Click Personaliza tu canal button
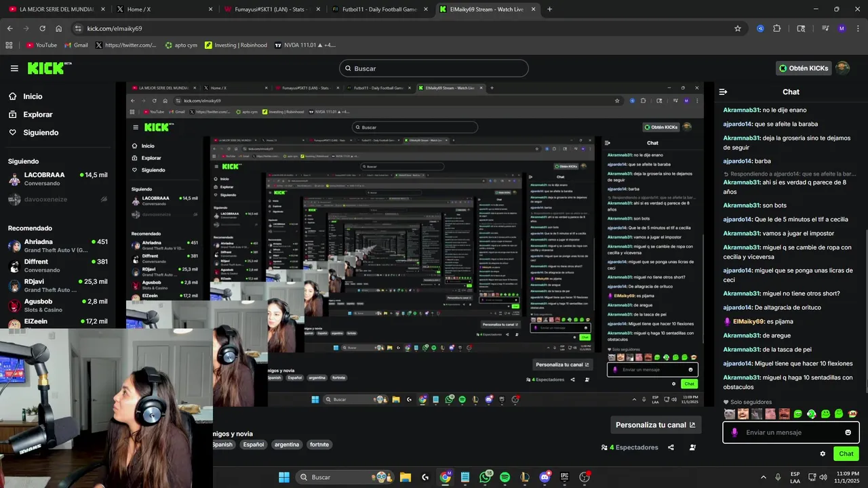The height and width of the screenshot is (488, 868). (x=656, y=425)
